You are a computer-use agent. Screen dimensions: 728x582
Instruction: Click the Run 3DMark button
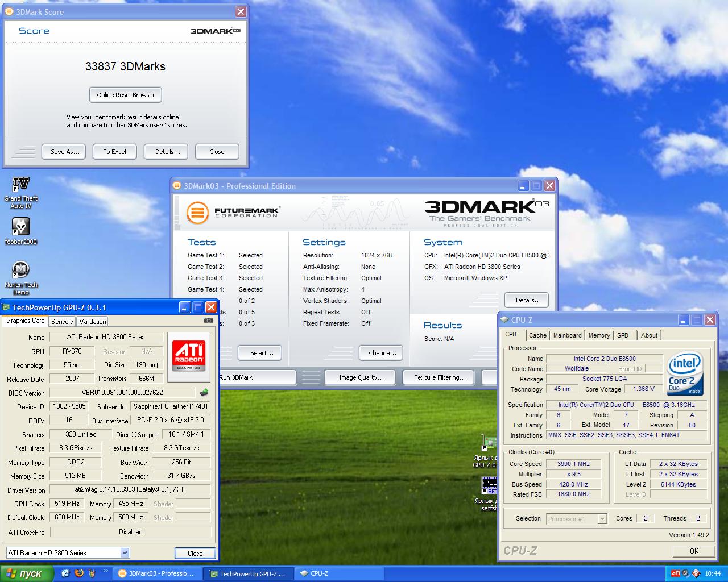[257, 377]
